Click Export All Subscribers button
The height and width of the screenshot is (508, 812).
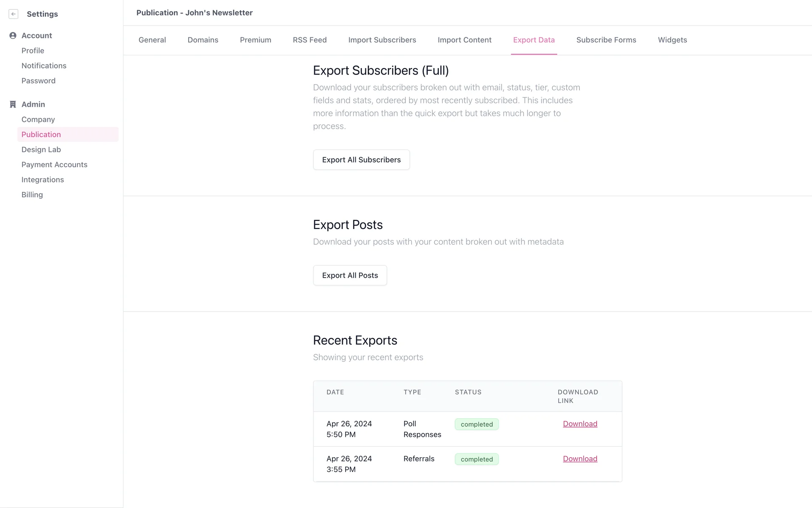coord(361,160)
